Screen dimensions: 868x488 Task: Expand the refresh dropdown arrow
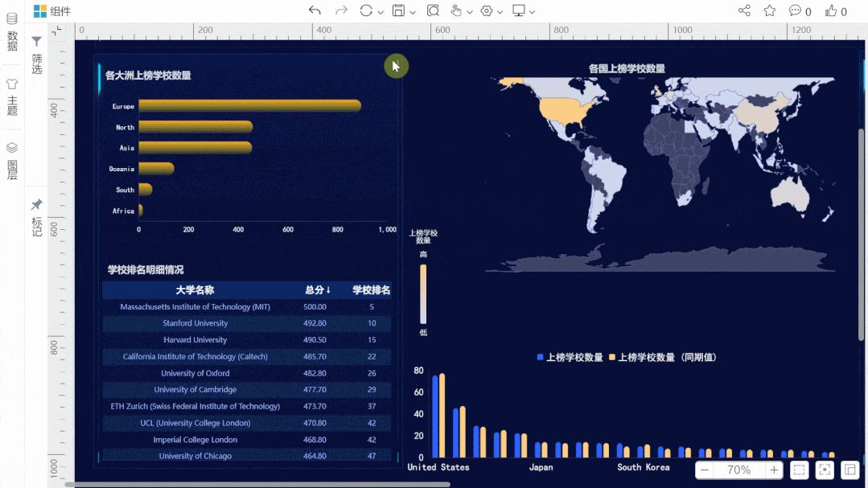point(381,12)
